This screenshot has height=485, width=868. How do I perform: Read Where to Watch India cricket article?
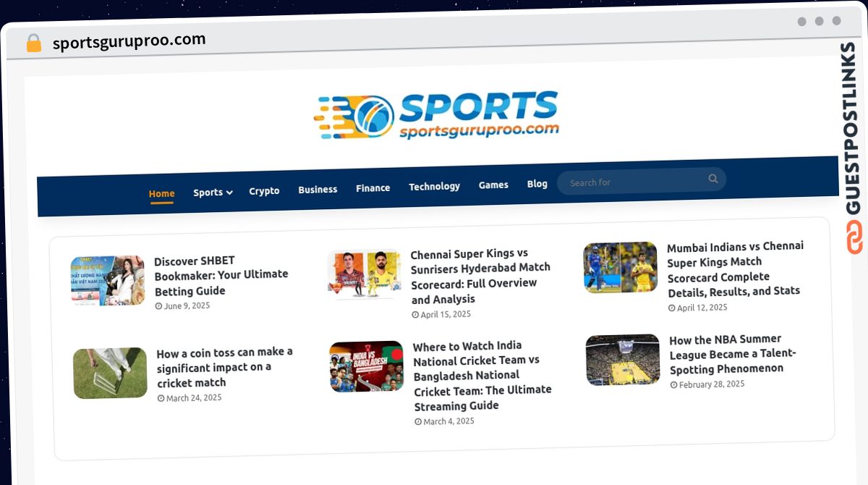(x=482, y=375)
